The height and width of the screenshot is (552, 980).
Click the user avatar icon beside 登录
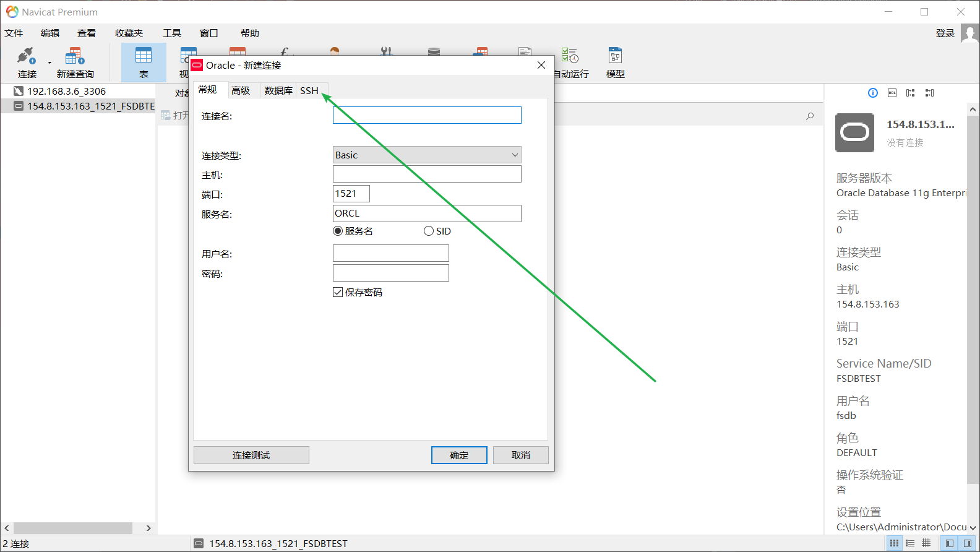click(x=969, y=33)
